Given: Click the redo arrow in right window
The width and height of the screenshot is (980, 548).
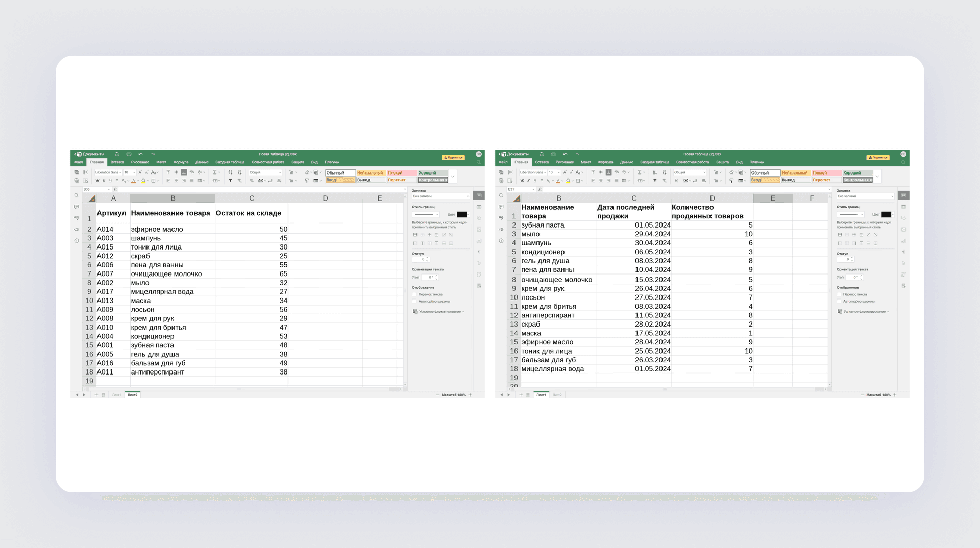Looking at the screenshot, I should (577, 154).
